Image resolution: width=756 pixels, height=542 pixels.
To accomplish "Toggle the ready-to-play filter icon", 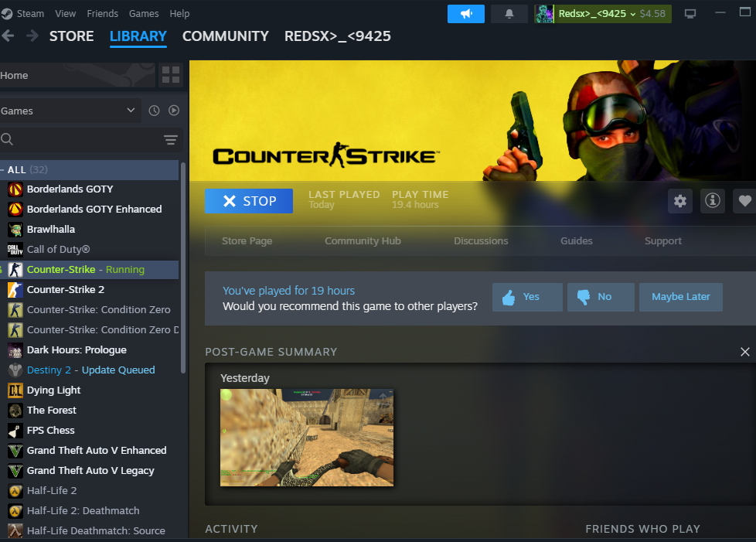I will tap(174, 111).
